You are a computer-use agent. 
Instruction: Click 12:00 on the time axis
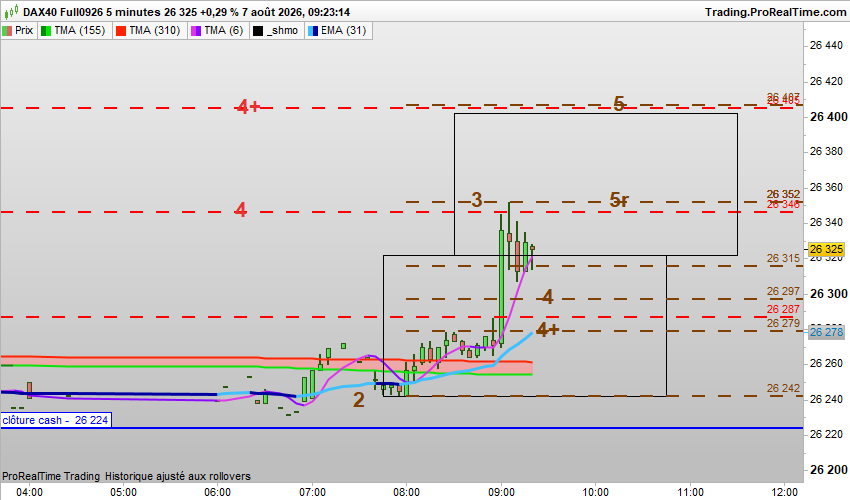coord(784,492)
